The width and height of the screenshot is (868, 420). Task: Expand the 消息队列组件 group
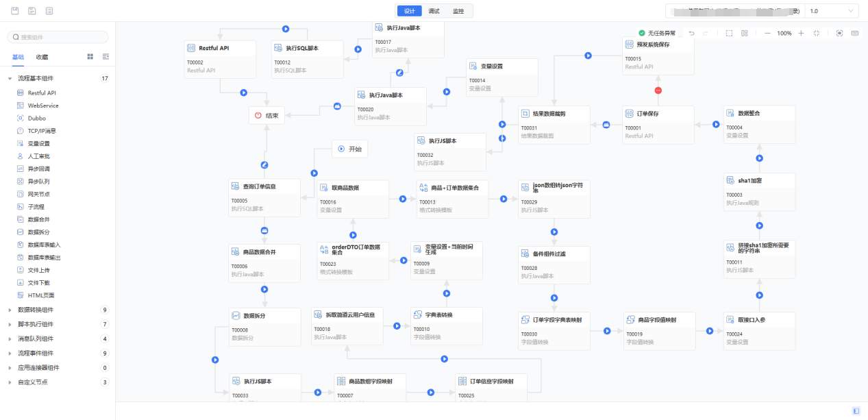tap(10, 338)
